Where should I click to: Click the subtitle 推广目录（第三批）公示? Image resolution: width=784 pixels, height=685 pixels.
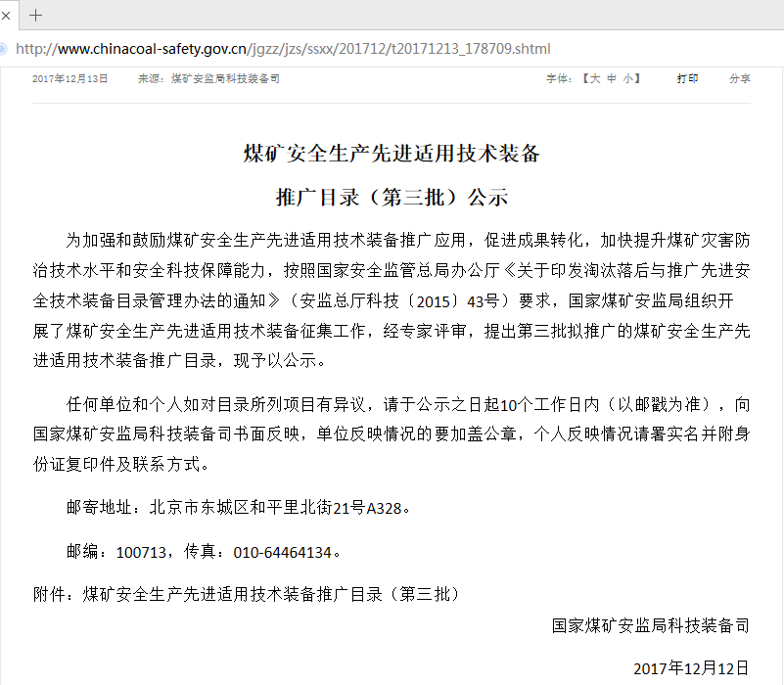(392, 197)
